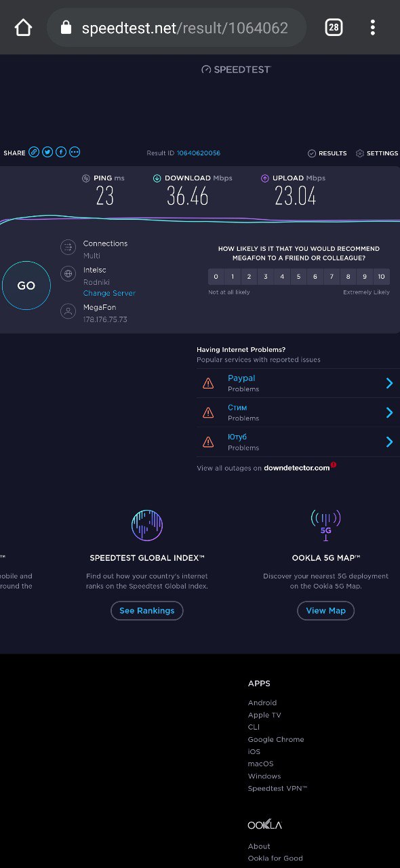Share result via link icon
Screen dimensions: 400x868
point(34,152)
